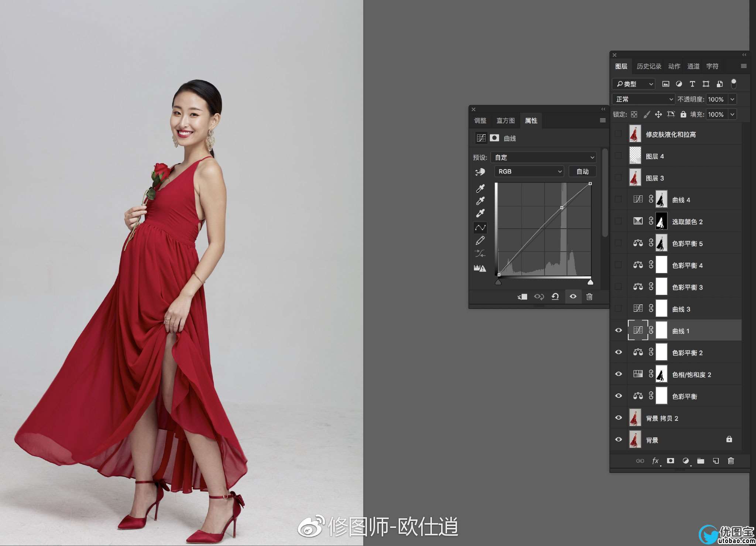Viewport: 756px width, 546px height.
Task: Create new fill or adjustment layer
Action: (x=685, y=461)
